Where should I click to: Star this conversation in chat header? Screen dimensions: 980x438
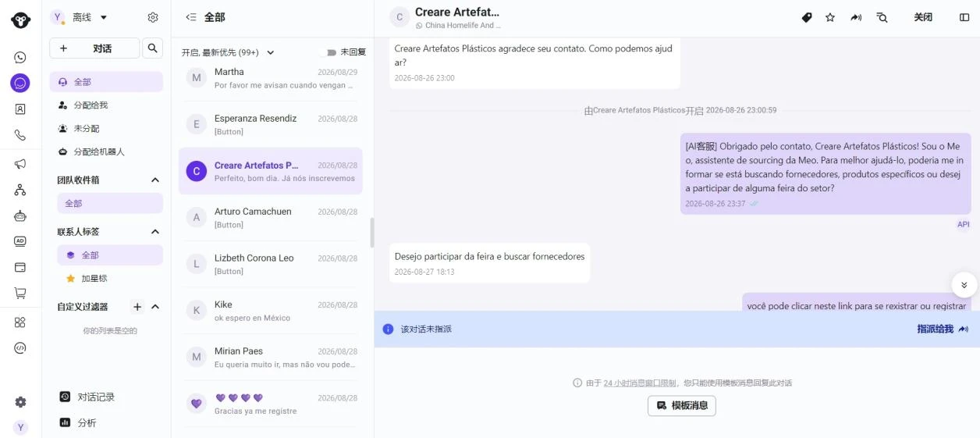(x=830, y=17)
